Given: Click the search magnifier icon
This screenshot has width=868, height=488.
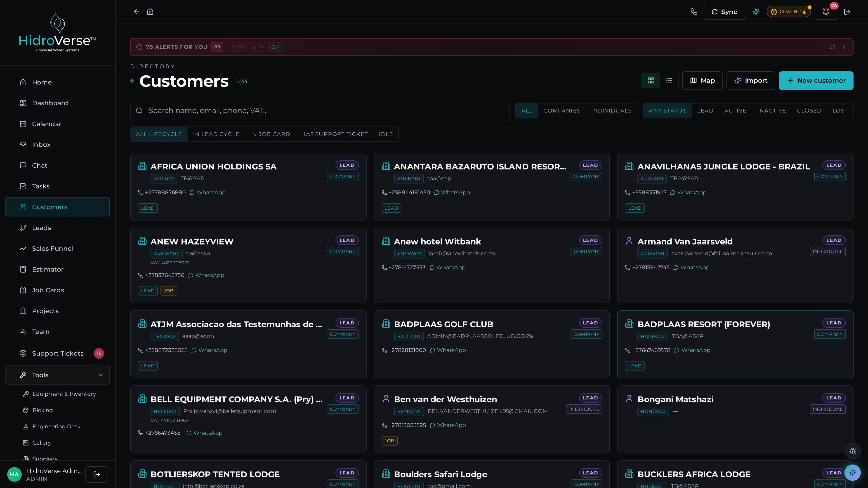Looking at the screenshot, I should [139, 111].
